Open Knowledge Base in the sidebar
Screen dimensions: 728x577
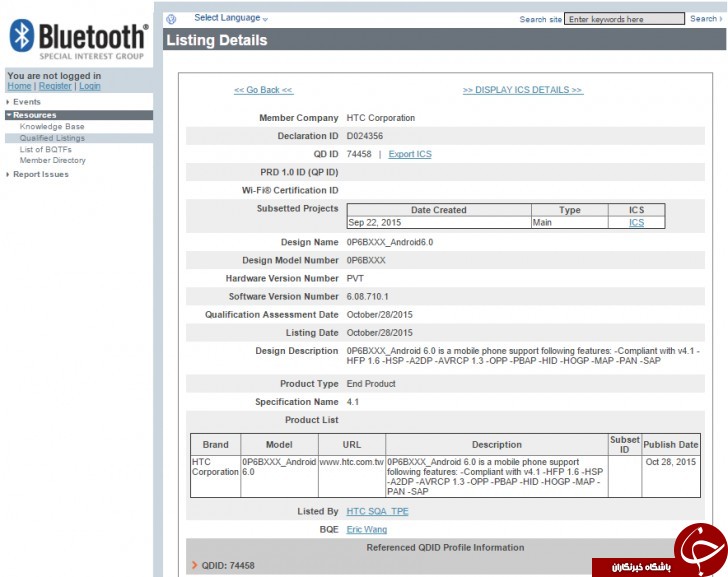[x=52, y=126]
